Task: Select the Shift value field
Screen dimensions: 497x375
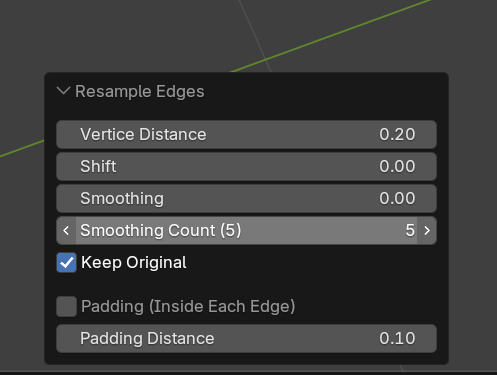Action: click(246, 167)
